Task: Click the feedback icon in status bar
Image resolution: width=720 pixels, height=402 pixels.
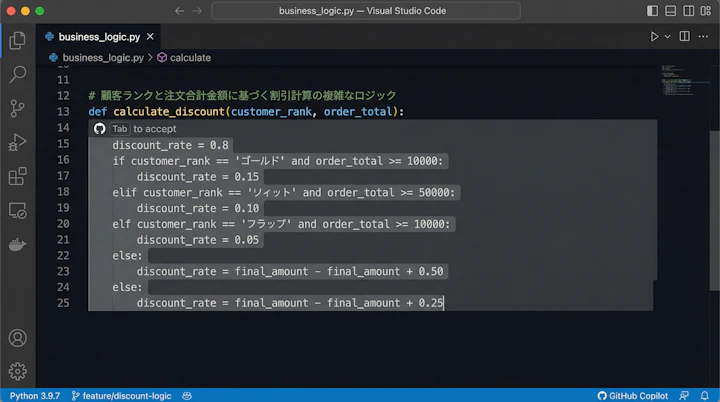Action: pyautogui.click(x=684, y=396)
